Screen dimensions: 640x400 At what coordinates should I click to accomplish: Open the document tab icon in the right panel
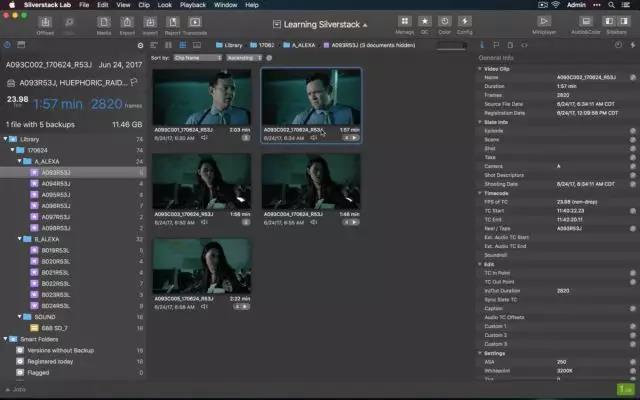click(x=510, y=45)
